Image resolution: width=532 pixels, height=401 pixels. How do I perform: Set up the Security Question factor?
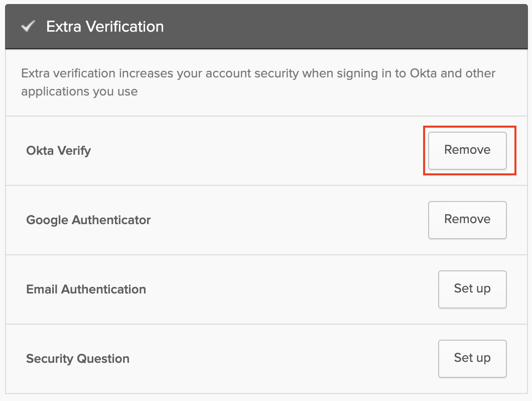click(472, 358)
